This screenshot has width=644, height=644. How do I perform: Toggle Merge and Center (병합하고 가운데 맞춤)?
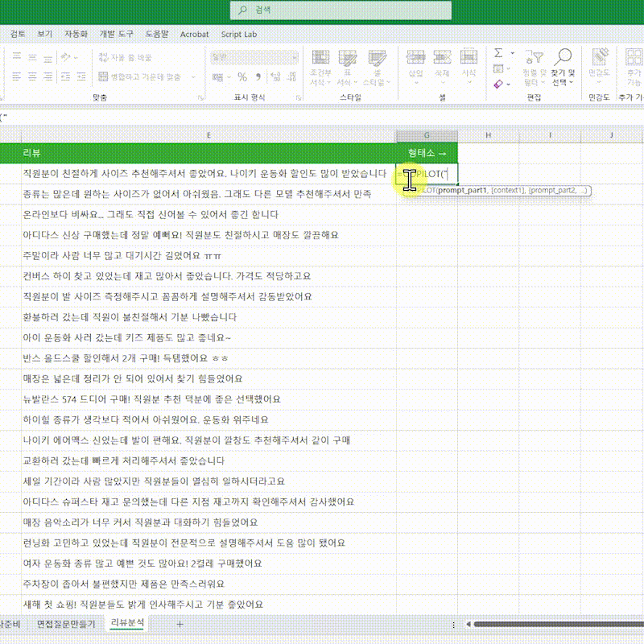click(139, 77)
